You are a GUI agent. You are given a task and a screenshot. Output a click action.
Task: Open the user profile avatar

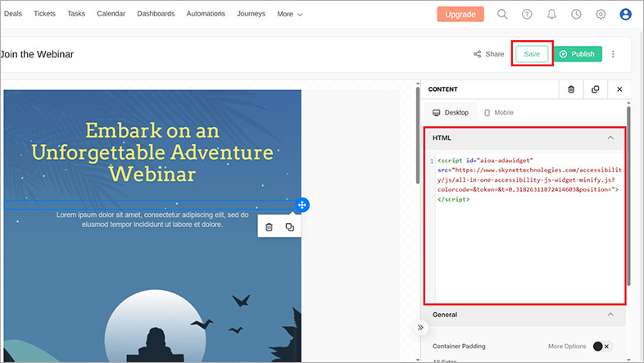coord(625,14)
